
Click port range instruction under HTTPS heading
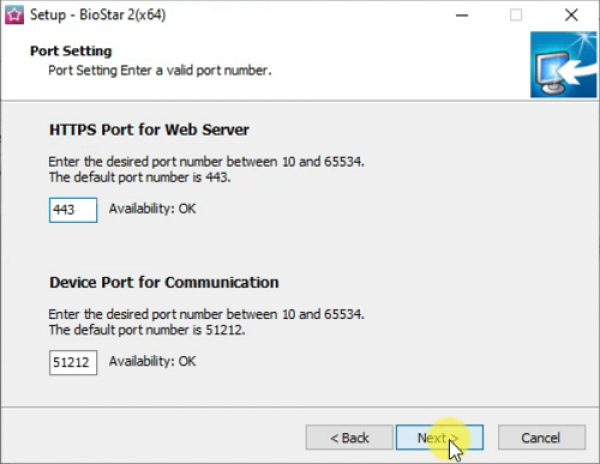point(206,162)
